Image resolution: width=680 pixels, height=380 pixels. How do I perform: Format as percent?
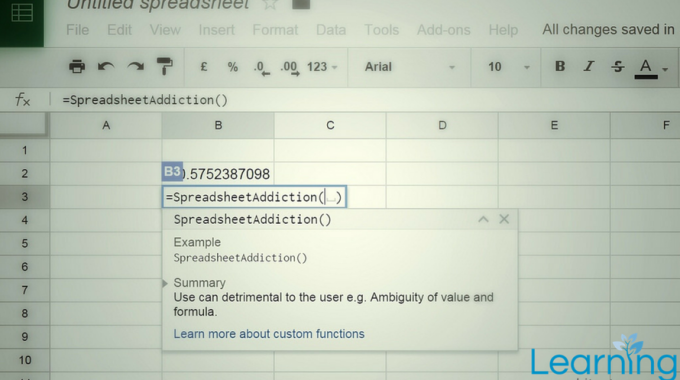coord(233,67)
